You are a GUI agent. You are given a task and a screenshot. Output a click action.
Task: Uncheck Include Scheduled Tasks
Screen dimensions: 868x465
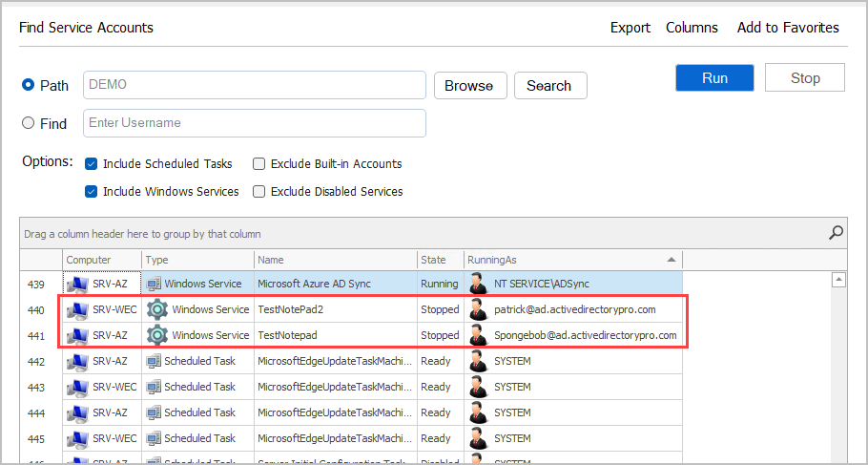coord(92,164)
